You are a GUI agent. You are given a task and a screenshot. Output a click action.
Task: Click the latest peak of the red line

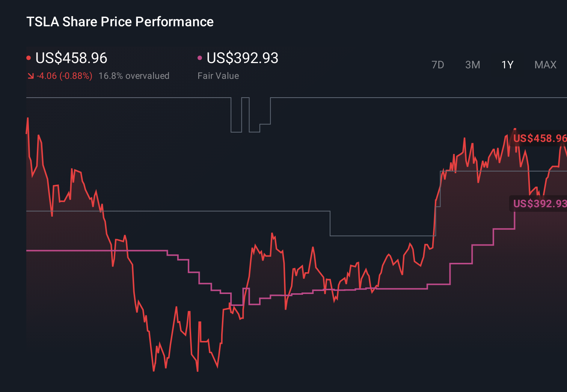tap(516, 130)
